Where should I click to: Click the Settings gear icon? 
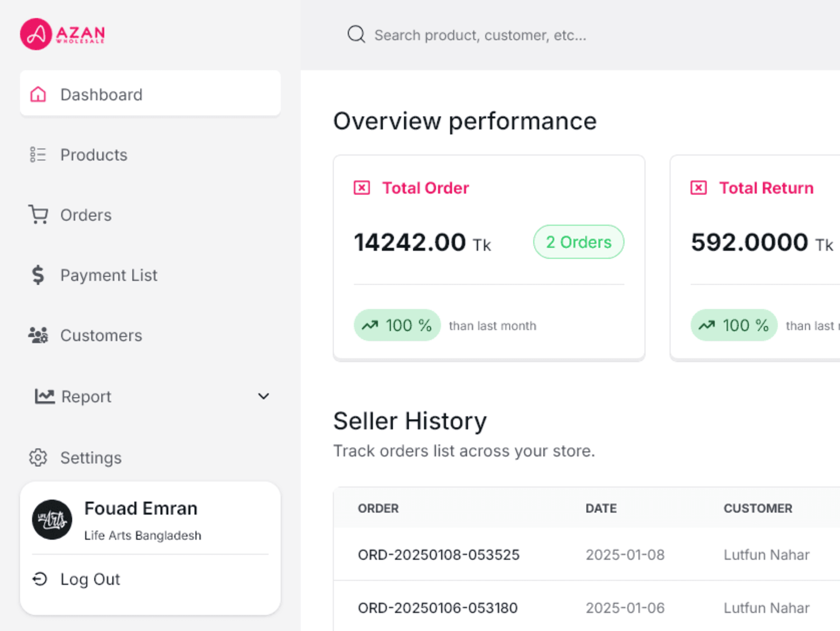(x=38, y=457)
